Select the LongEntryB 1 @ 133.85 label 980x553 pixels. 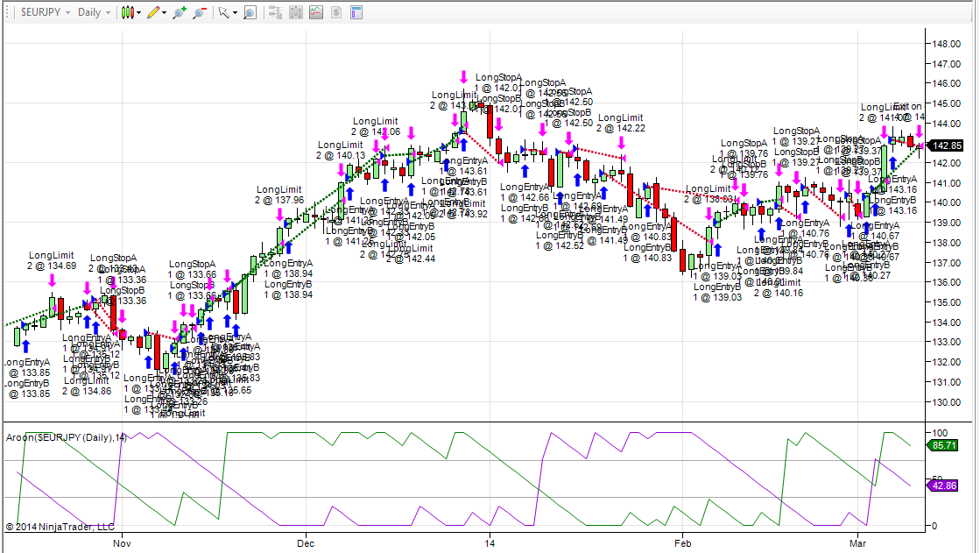click(27, 388)
